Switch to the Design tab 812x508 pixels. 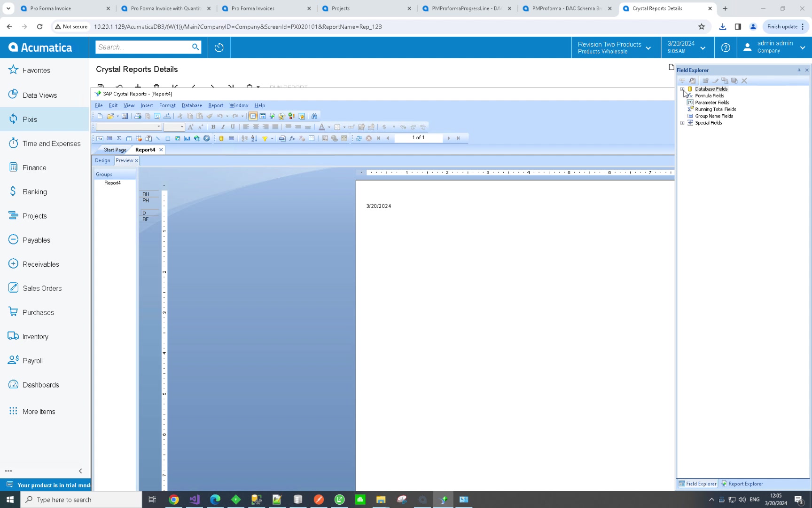click(102, 160)
